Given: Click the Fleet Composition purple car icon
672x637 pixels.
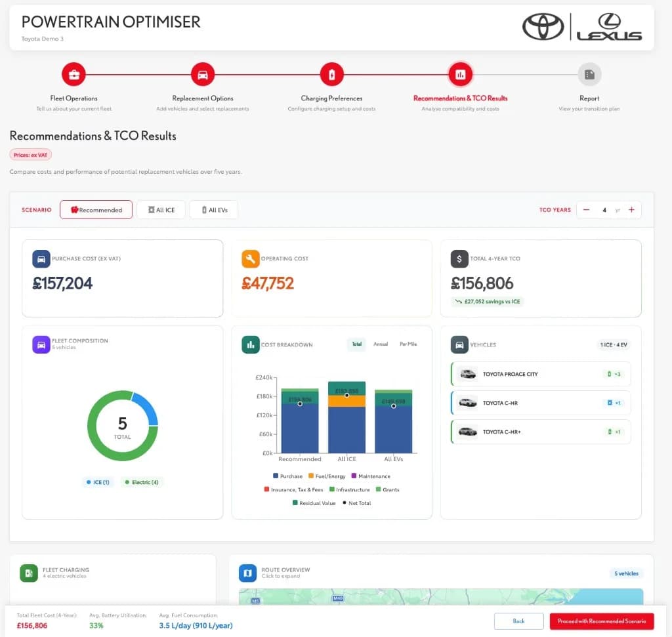Looking at the screenshot, I should [41, 344].
